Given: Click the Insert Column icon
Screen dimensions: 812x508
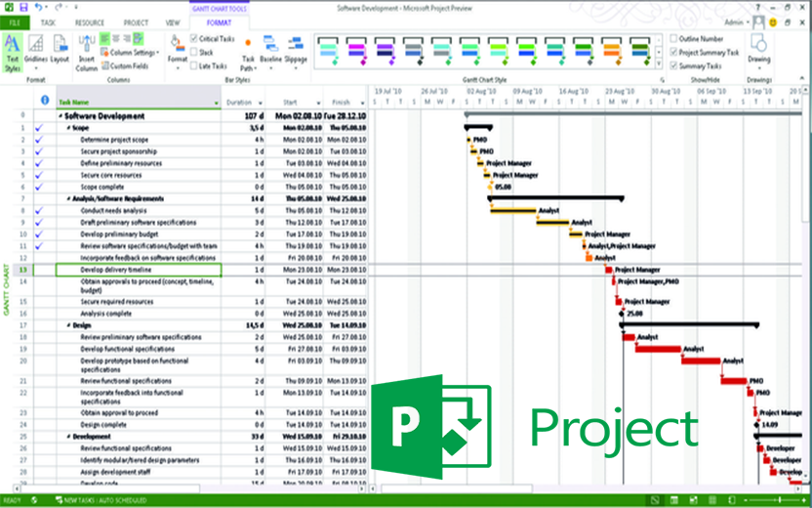Looking at the screenshot, I should pyautogui.click(x=87, y=53).
